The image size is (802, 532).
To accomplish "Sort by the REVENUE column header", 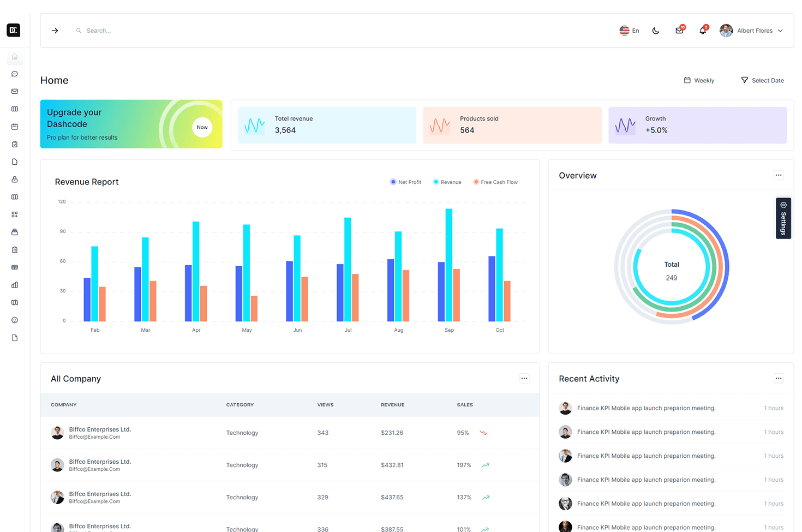I will [393, 405].
